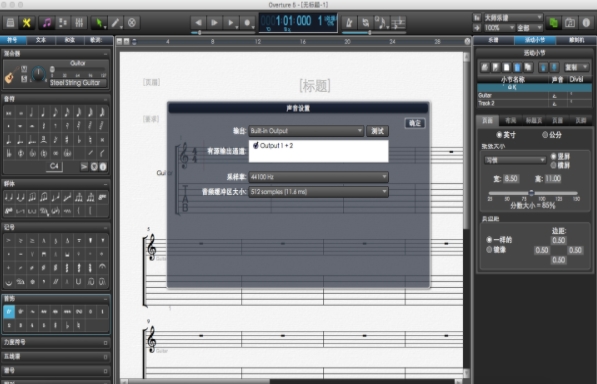Tick the Output 1 + 2 channel checkbox
The width and height of the screenshot is (597, 384).
[x=255, y=145]
